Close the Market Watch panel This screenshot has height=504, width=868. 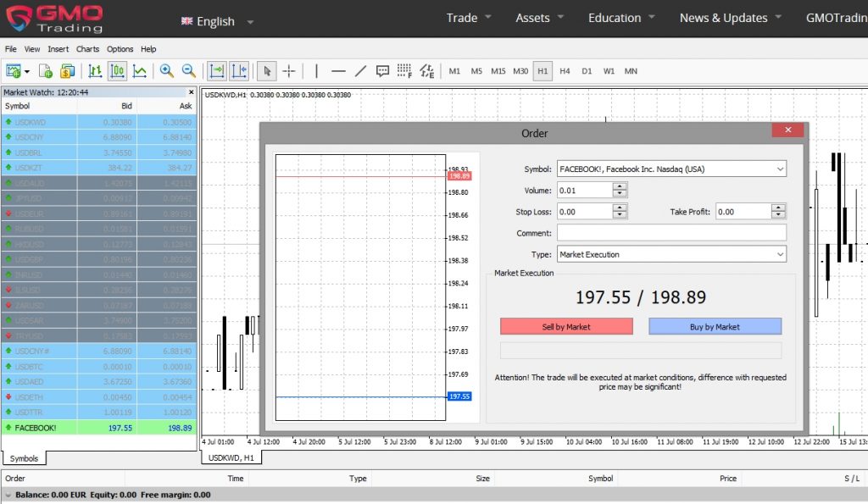[191, 91]
